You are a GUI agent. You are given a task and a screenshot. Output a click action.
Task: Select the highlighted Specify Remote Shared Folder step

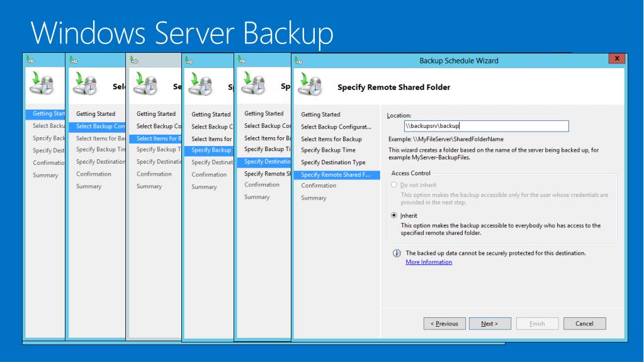click(337, 174)
